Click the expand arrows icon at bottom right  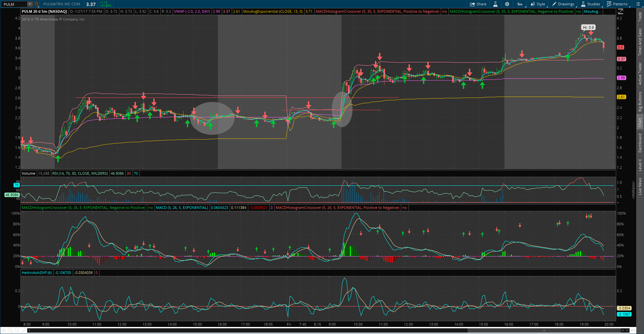click(x=633, y=330)
